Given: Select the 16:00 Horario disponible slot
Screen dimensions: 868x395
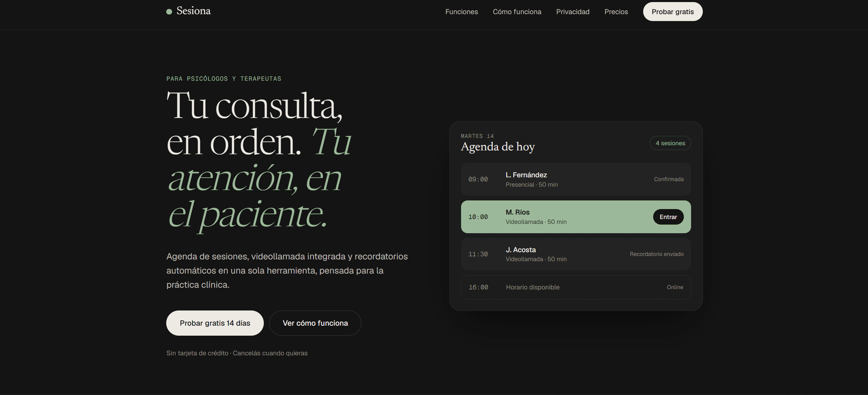Looking at the screenshot, I should [576, 287].
